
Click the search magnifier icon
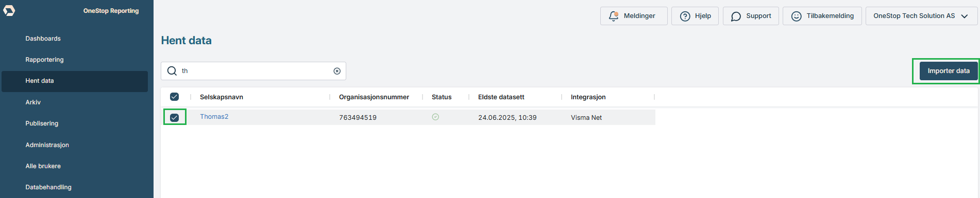(x=172, y=71)
